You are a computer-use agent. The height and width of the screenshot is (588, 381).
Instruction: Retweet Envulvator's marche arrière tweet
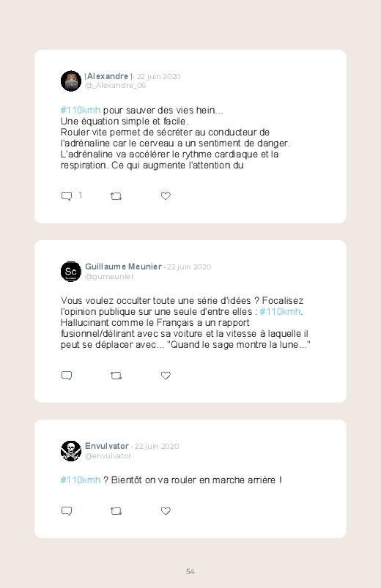point(116,511)
